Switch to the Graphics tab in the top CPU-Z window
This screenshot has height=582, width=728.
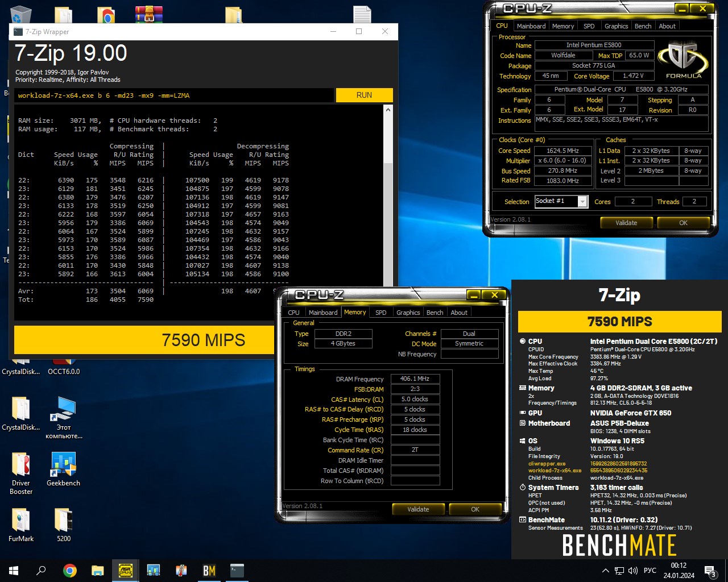tap(616, 26)
